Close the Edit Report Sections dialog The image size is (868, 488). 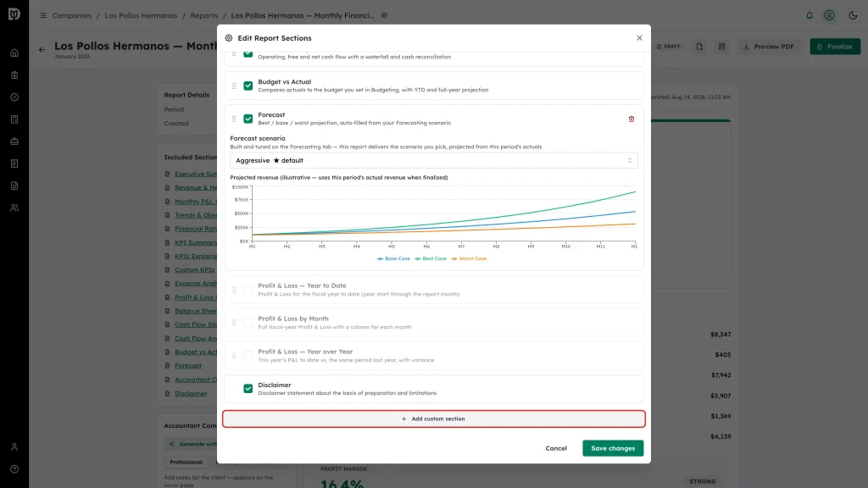pos(639,37)
